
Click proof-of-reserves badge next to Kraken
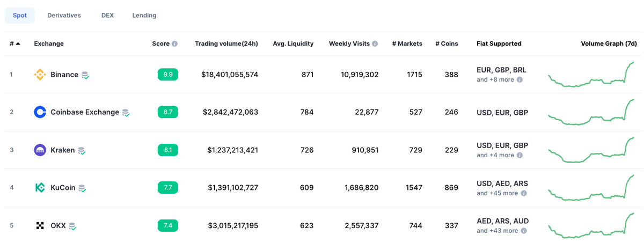pyautogui.click(x=82, y=151)
